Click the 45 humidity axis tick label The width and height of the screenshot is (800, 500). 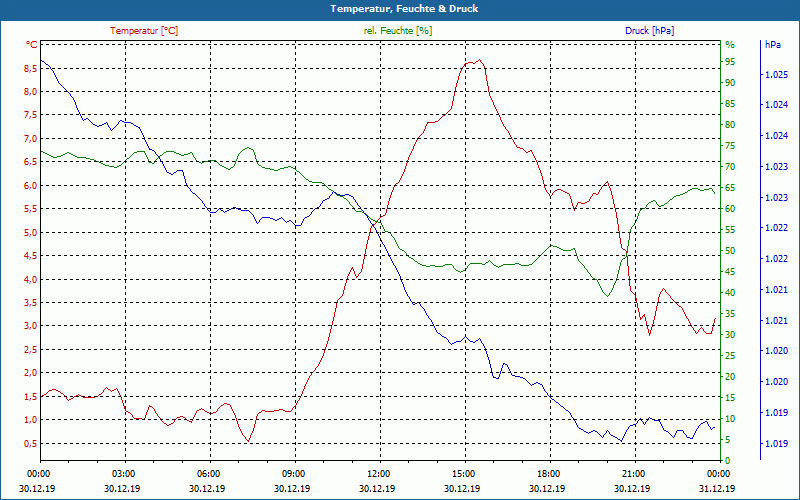[730, 272]
